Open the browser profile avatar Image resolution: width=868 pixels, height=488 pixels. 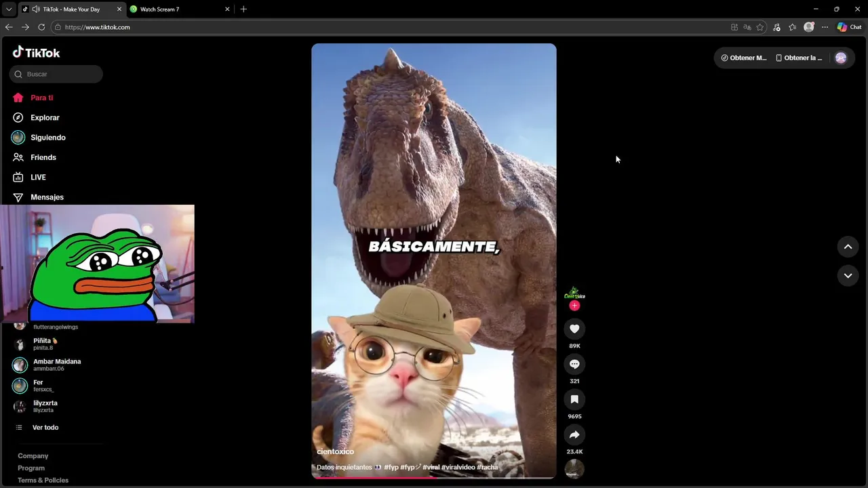click(808, 27)
